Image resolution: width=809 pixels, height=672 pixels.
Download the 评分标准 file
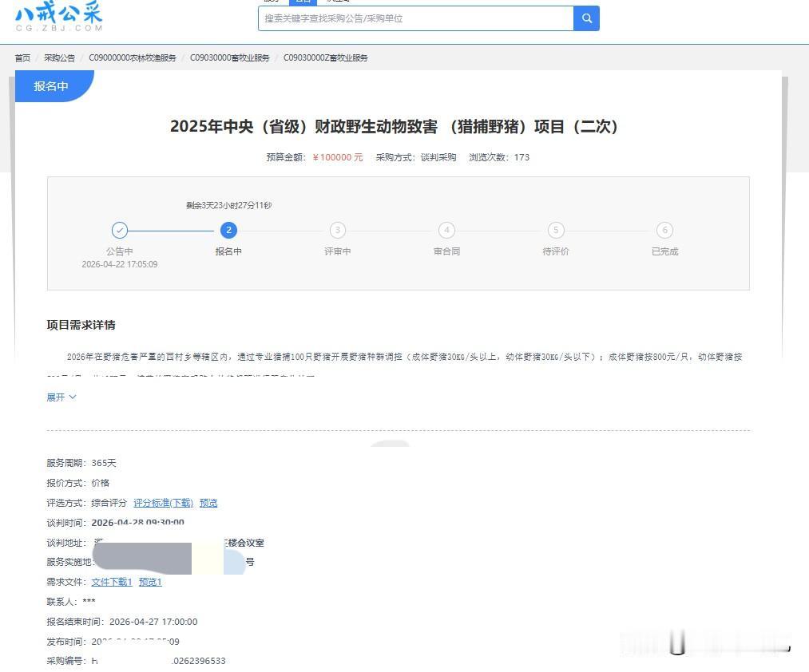pyautogui.click(x=164, y=503)
